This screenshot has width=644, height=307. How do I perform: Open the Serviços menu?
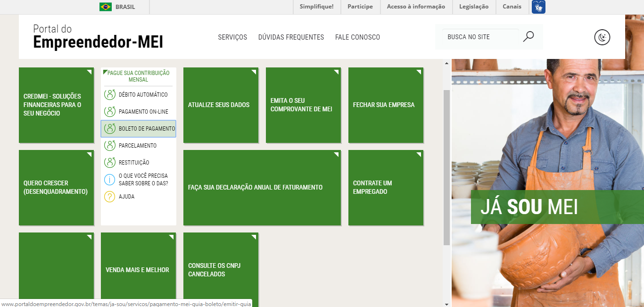click(232, 37)
